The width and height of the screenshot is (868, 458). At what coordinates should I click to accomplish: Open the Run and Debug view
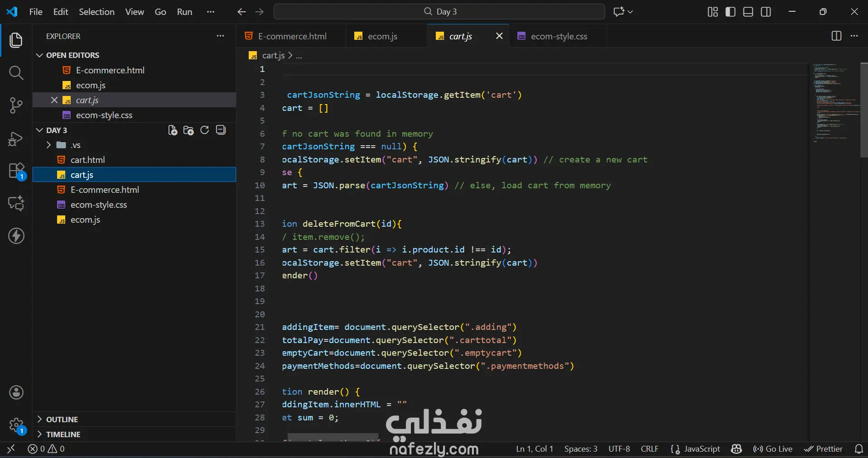(x=16, y=138)
